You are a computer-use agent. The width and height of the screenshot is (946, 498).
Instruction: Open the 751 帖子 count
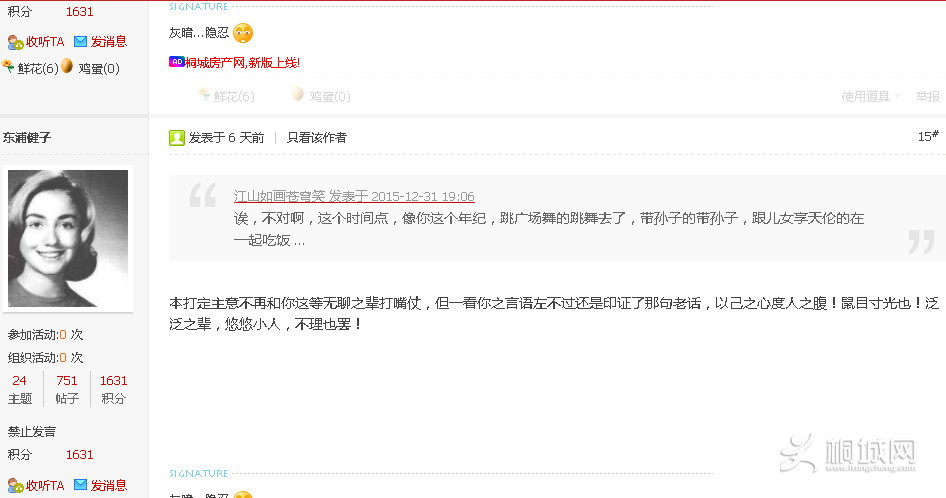tap(67, 389)
